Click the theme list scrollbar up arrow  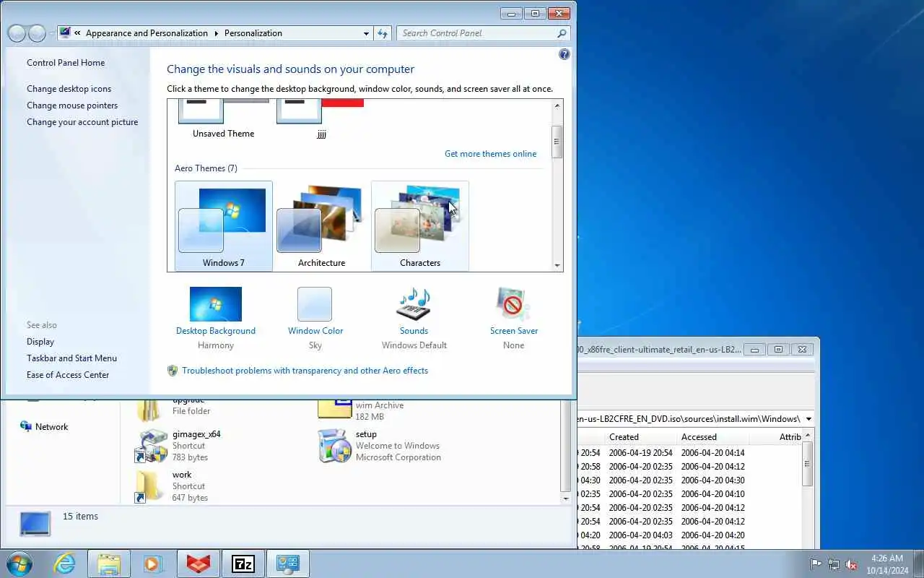(x=557, y=105)
